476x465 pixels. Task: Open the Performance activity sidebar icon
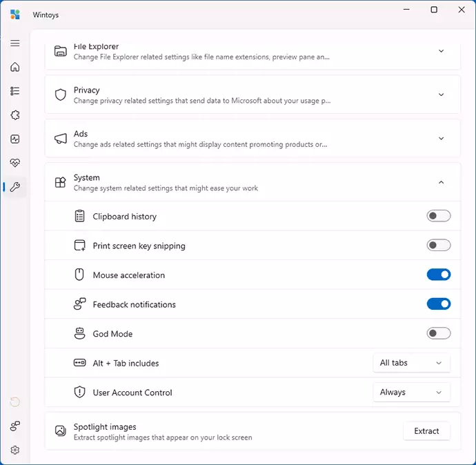coord(15,139)
